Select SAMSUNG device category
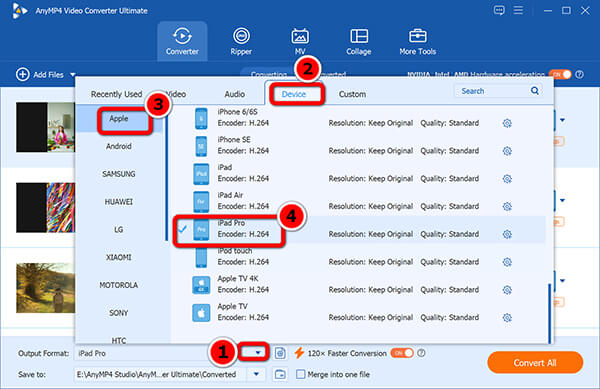Screen dimensions: 600x389 [119, 174]
